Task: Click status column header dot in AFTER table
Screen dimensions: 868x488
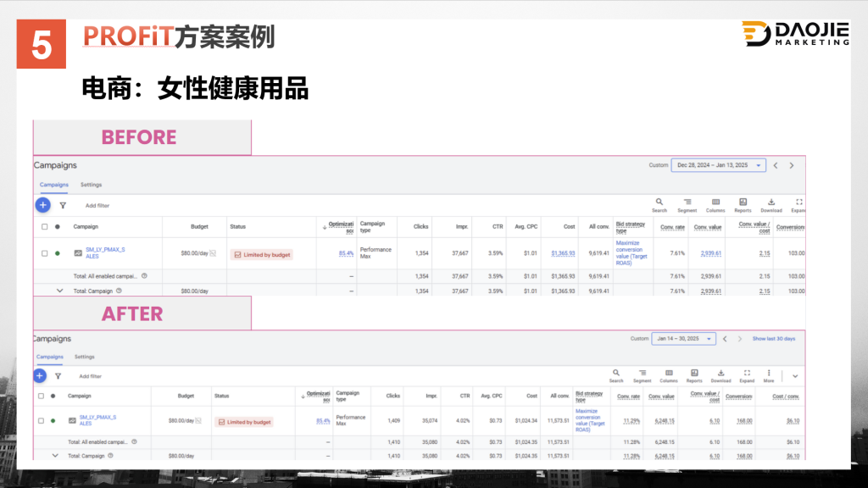Action: (x=53, y=396)
